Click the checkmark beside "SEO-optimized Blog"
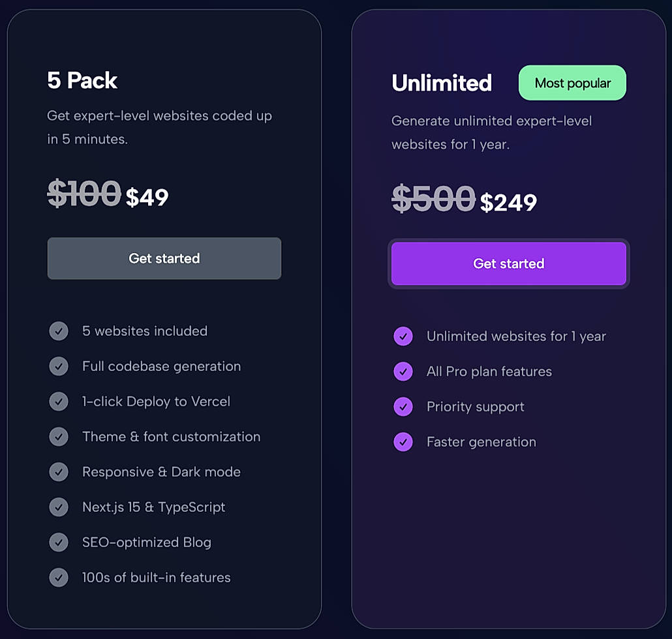 pyautogui.click(x=59, y=542)
